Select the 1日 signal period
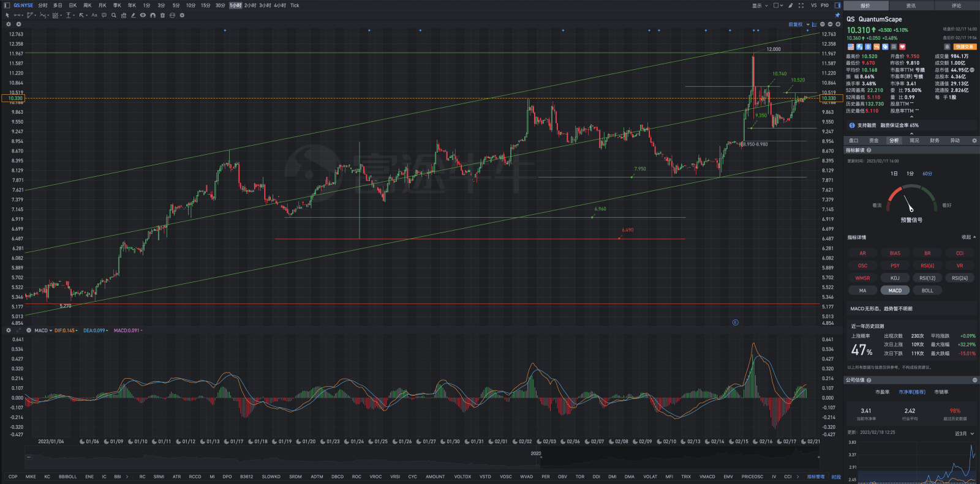The height and width of the screenshot is (484, 980). pyautogui.click(x=894, y=174)
